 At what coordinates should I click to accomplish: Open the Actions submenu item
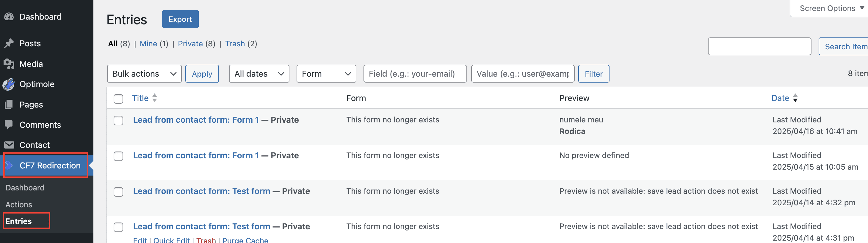pos(19,205)
